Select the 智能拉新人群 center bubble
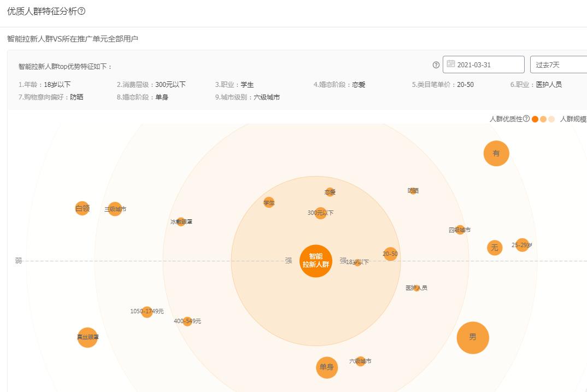Image resolution: width=587 pixels, height=392 pixels. click(316, 260)
